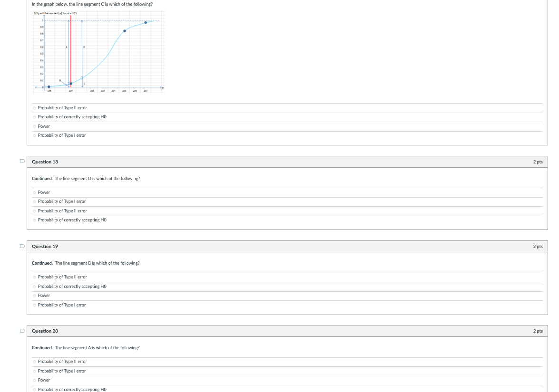Flag Question 19 for review
Image resolution: width=559 pixels, height=392 pixels.
click(22, 246)
